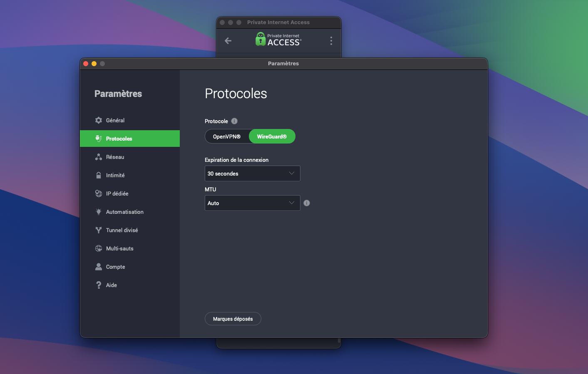Viewport: 588px width, 374px height.
Task: Open the MTU Auto dropdown
Action: click(x=252, y=203)
